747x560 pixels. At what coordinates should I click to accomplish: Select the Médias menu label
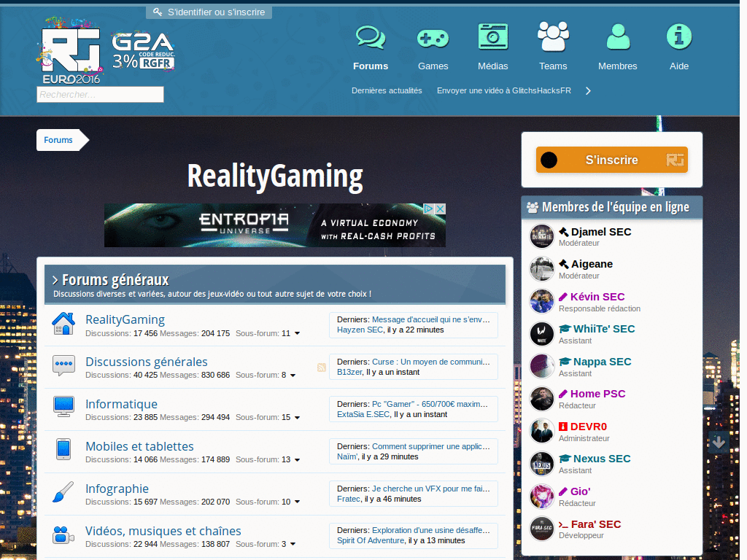tap(493, 66)
